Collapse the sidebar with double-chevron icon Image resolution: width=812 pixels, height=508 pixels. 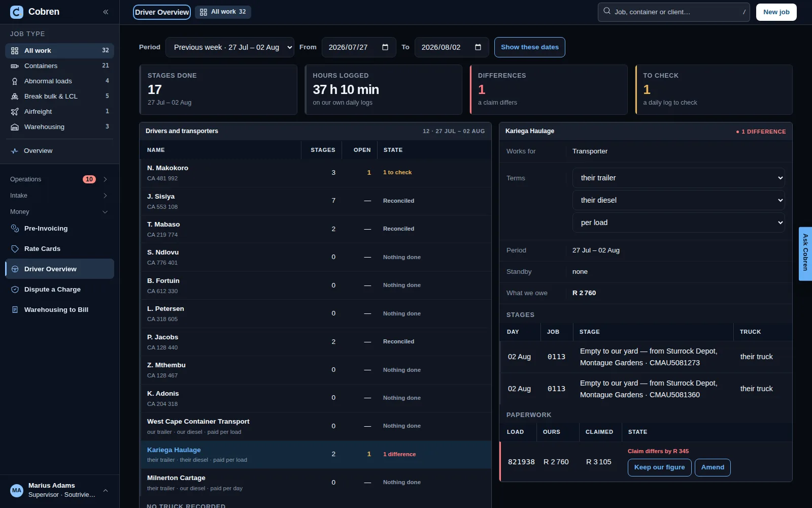tap(106, 12)
